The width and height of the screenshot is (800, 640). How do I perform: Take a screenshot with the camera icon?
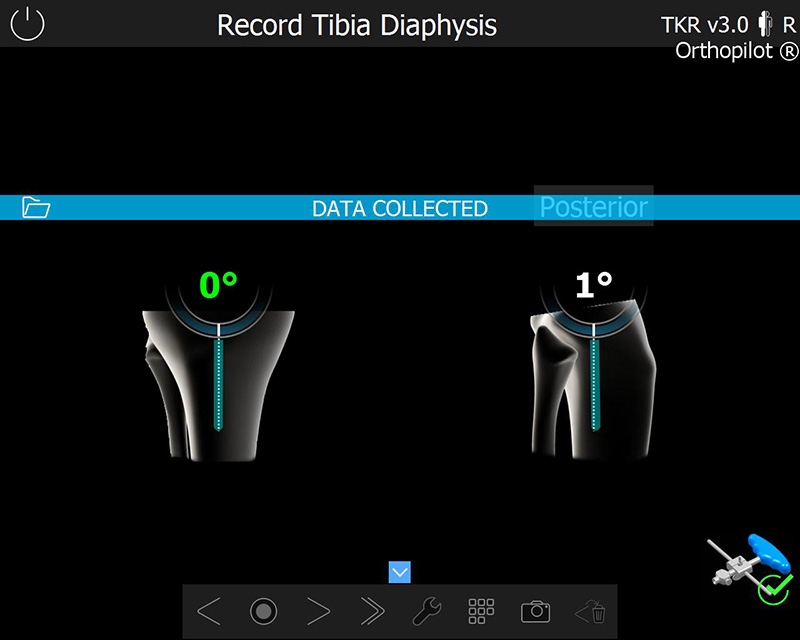pos(534,611)
